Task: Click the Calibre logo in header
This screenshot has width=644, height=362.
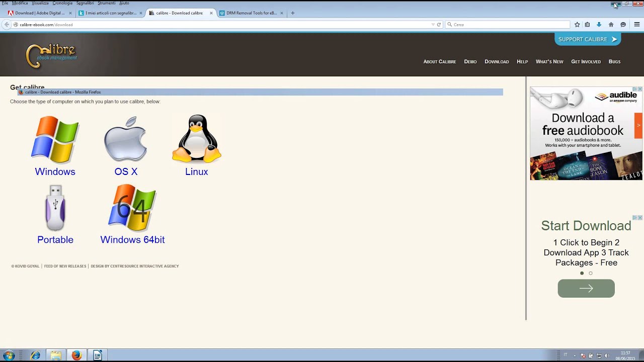Action: tap(51, 55)
